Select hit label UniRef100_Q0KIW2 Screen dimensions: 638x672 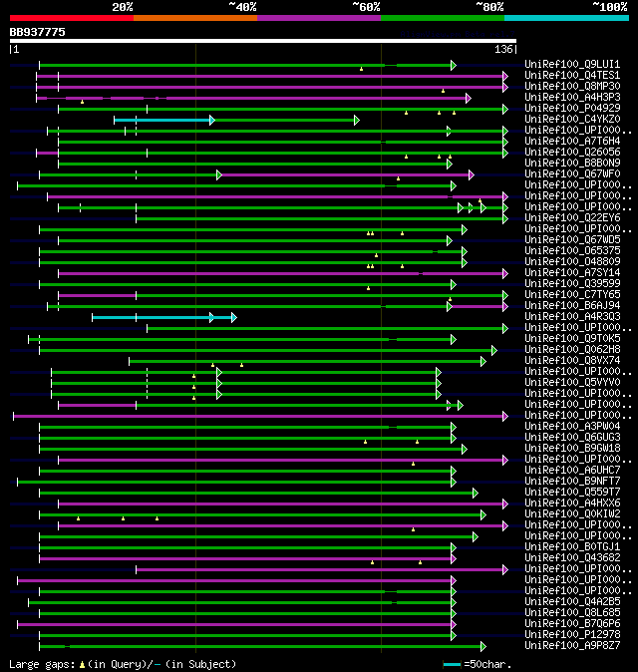tap(572, 513)
